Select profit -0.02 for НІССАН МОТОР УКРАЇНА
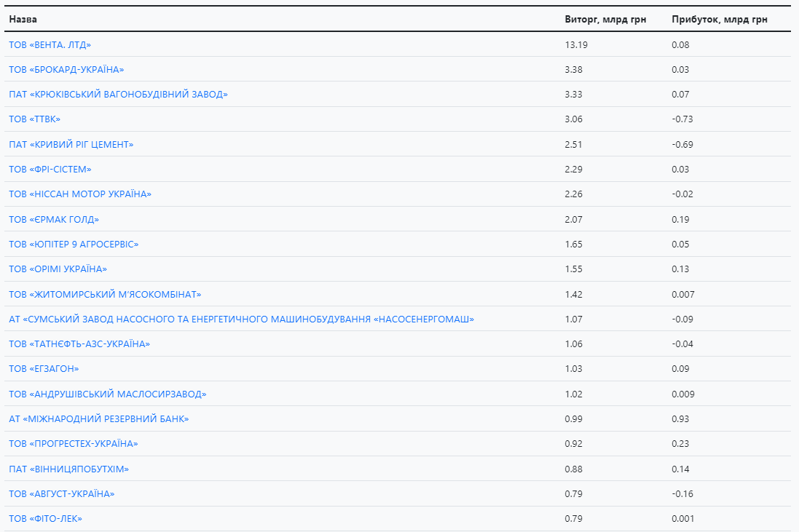The height and width of the screenshot is (532, 799). 682,194
